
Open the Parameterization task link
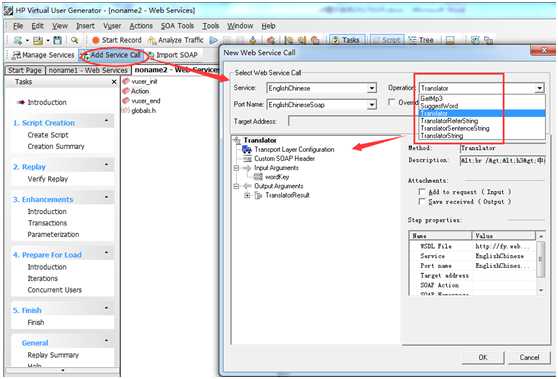[x=53, y=235]
